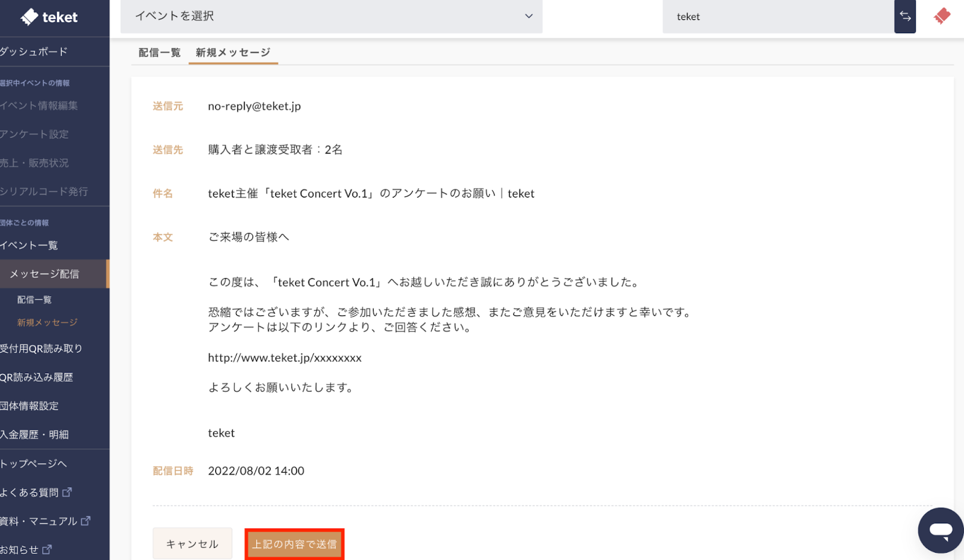Viewport: 964px width, 560px height.
Task: Select メッセージ配信 sidebar item
Action: coord(45,274)
